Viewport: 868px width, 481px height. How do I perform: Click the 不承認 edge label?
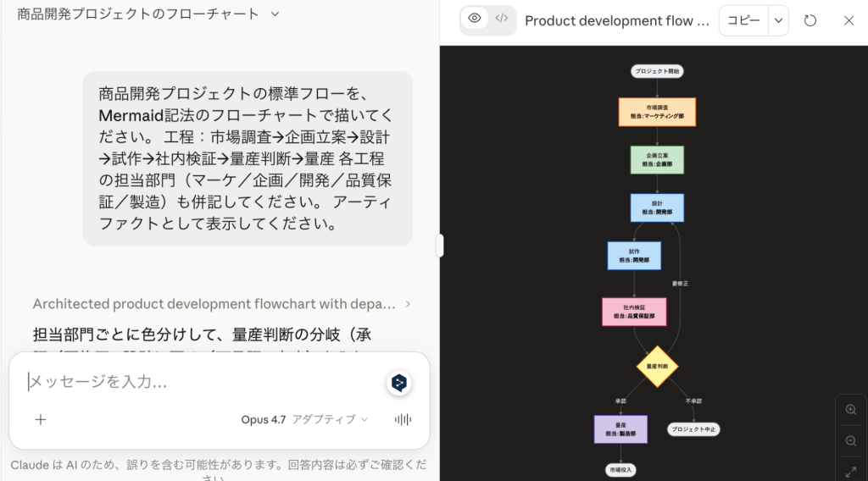693,401
